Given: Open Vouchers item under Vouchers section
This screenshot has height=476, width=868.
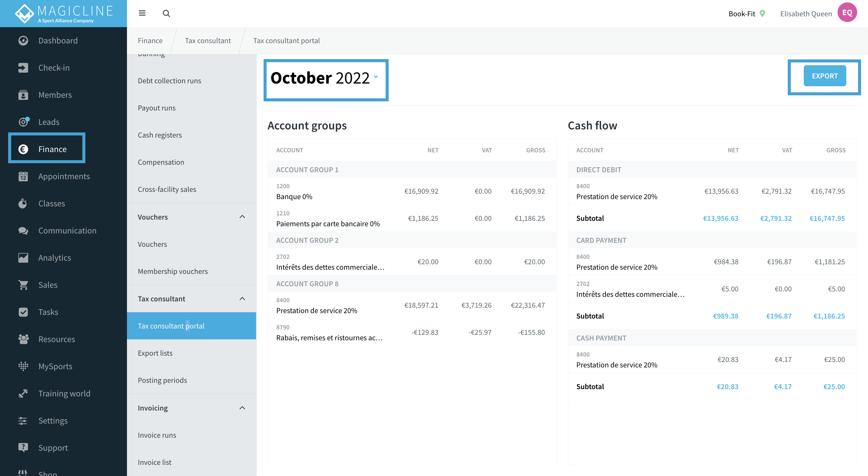Looking at the screenshot, I should (x=192, y=244).
